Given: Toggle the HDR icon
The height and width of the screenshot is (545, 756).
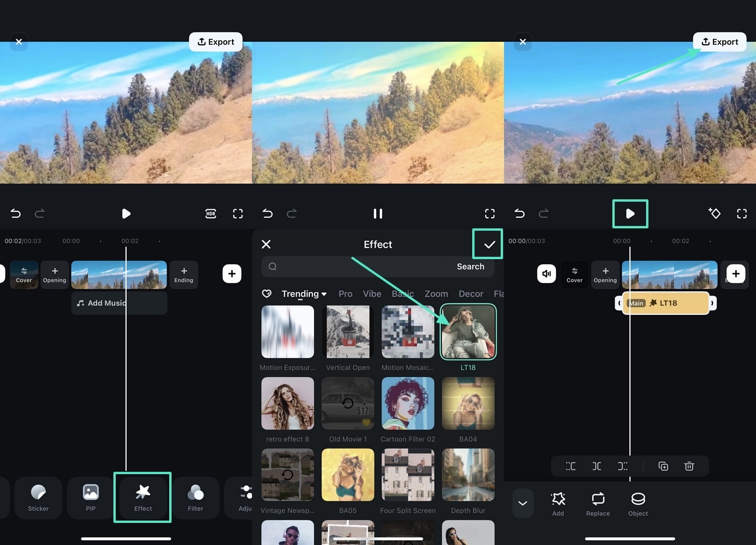Looking at the screenshot, I should [211, 214].
